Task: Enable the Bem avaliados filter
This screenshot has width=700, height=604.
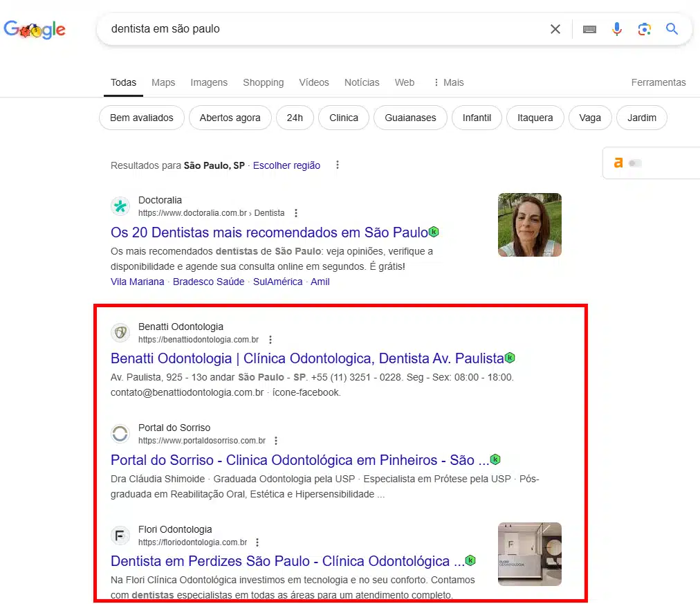Action: [141, 118]
